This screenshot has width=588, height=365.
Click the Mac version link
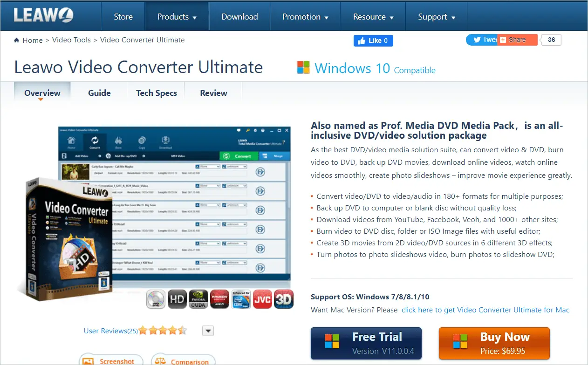point(485,310)
